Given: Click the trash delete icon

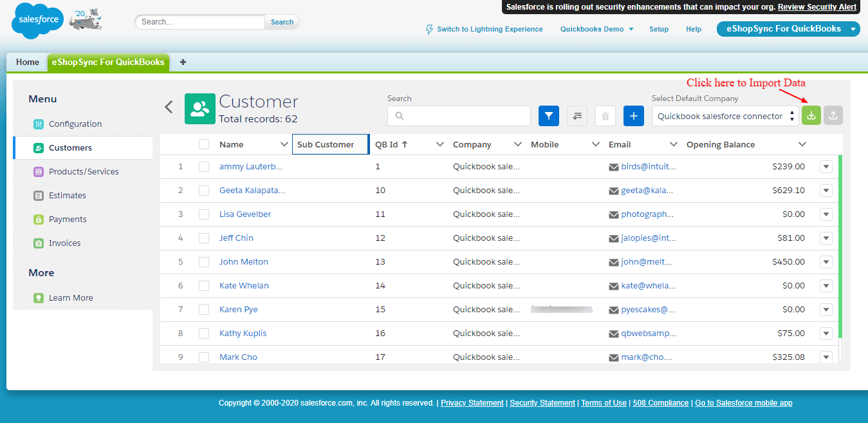Looking at the screenshot, I should (x=605, y=116).
